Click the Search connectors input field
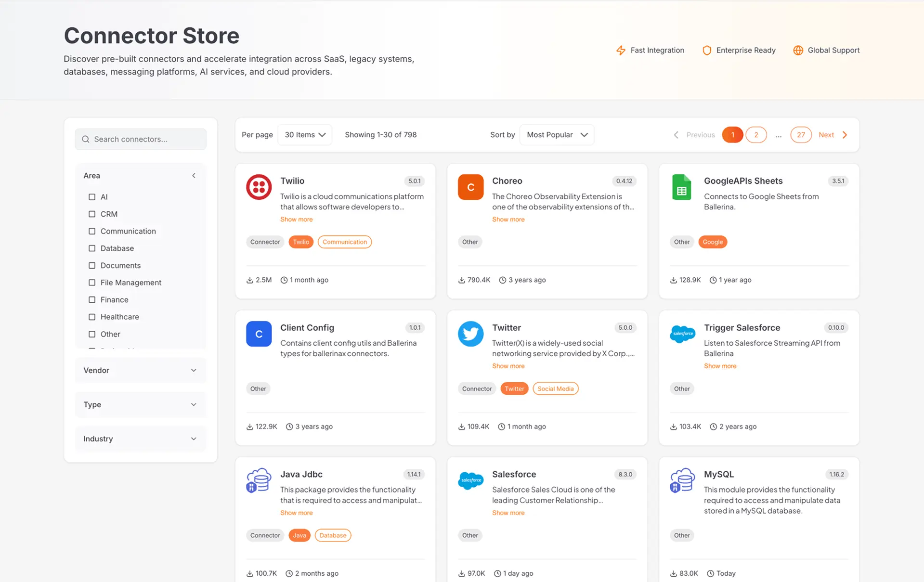This screenshot has height=582, width=924. 141,139
